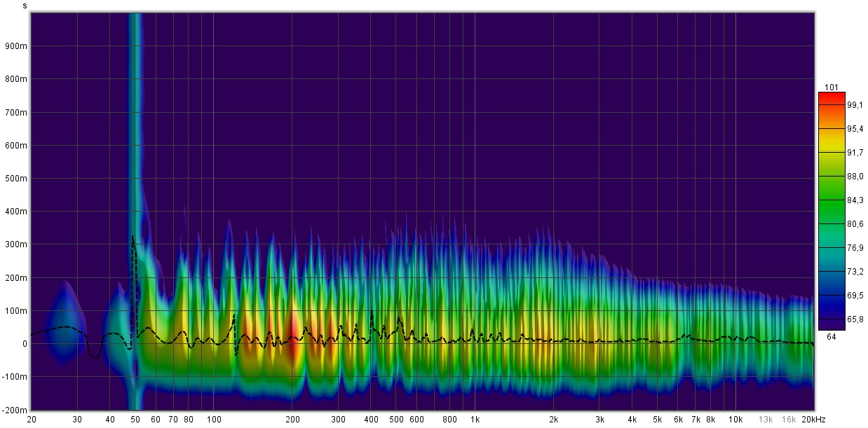The image size is (868, 428).
Task: Select the 70 frequency axis label
Action: (x=173, y=420)
